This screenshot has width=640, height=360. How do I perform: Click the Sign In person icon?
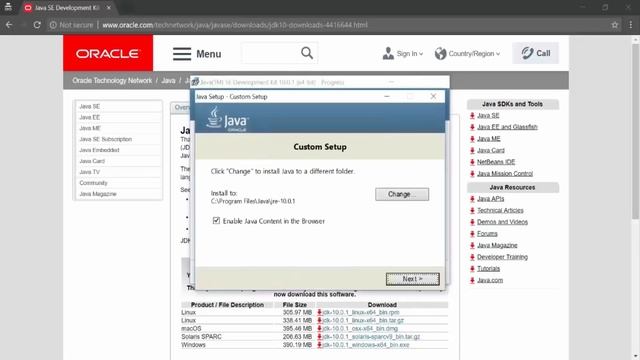[388, 53]
